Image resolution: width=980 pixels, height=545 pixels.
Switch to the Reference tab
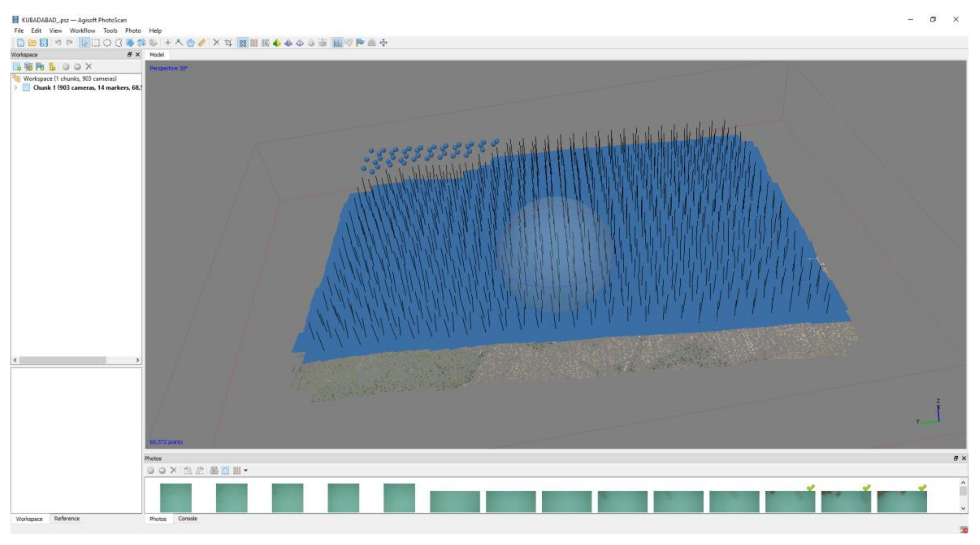pos(67,518)
